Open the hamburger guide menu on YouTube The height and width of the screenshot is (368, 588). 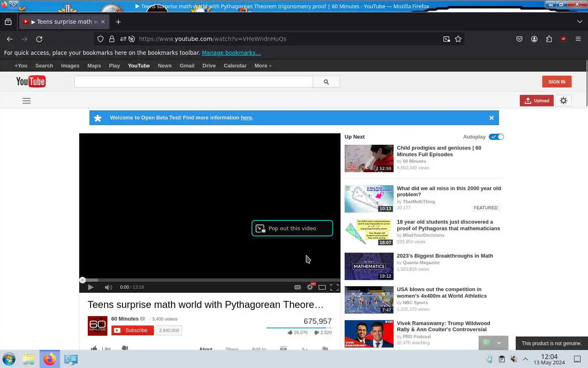27,101
